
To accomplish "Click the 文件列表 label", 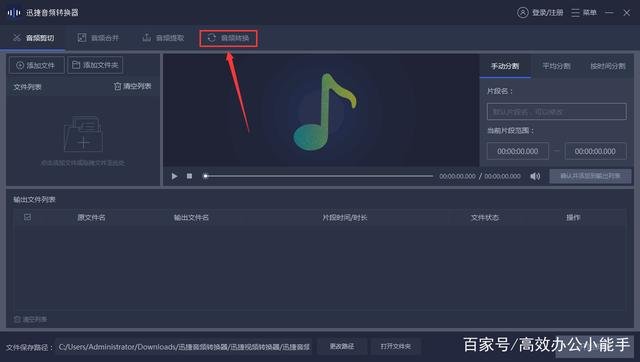I will [x=27, y=87].
